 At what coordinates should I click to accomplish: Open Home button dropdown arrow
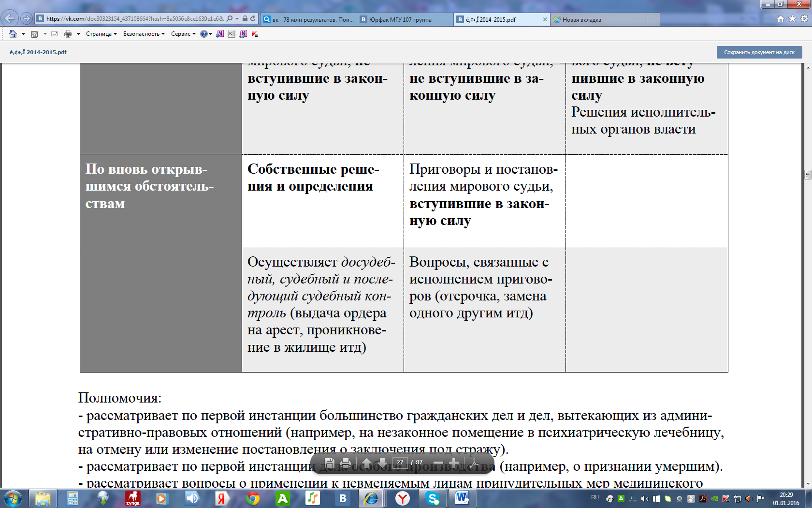23,34
